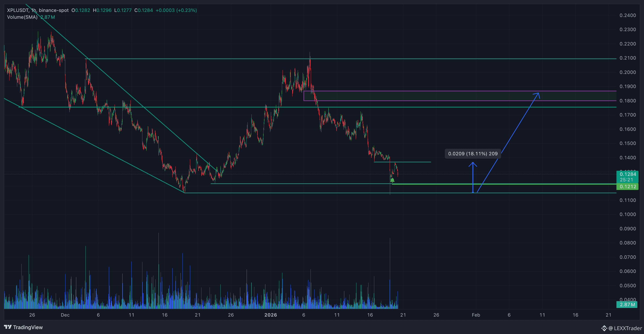
Task: Select the purple rectangle zone near 0.1800
Action: [x=460, y=96]
